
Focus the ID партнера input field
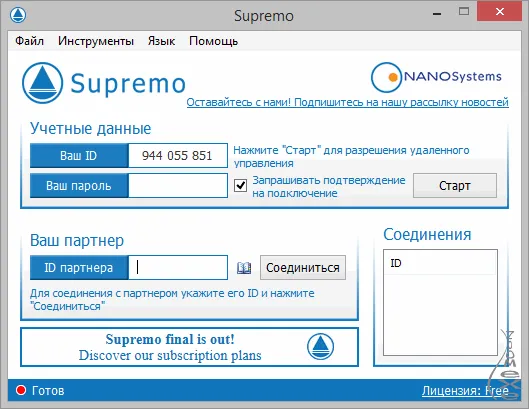[x=178, y=268]
